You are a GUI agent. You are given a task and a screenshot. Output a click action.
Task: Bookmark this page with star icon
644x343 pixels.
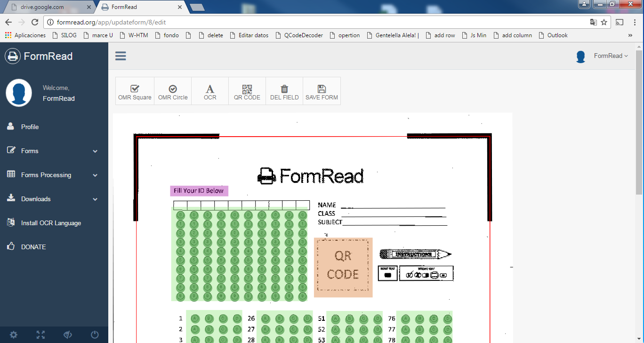pyautogui.click(x=604, y=22)
